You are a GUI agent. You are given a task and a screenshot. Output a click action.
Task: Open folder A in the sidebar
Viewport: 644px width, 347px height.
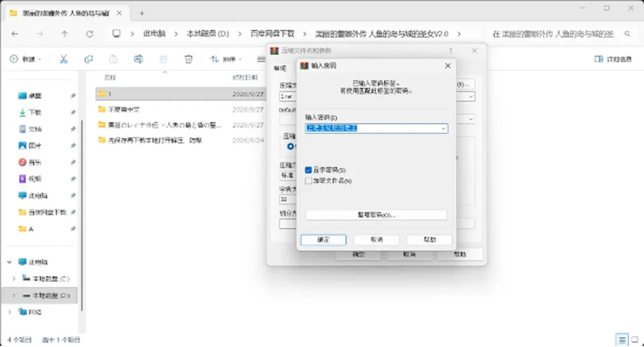click(26, 229)
